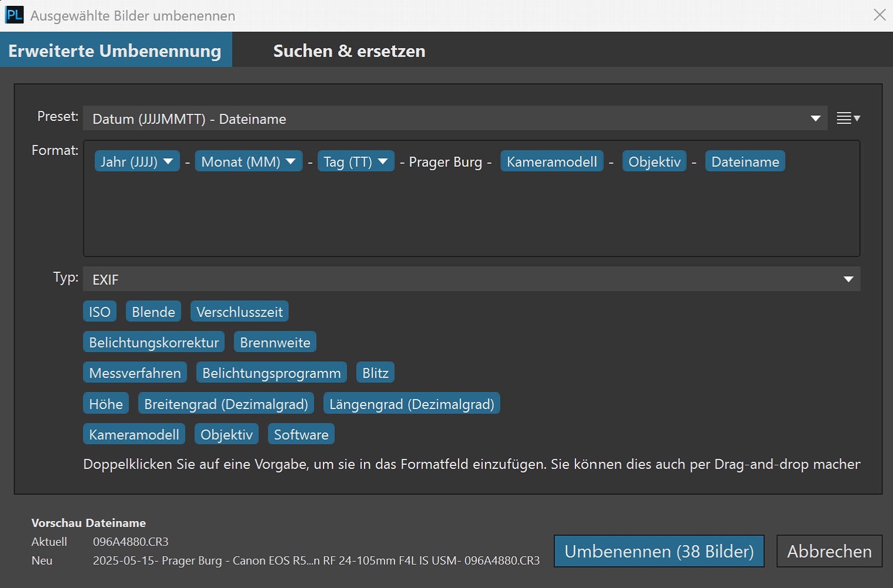Click the Abbrechen button
Image resolution: width=893 pixels, height=588 pixels.
pos(829,551)
